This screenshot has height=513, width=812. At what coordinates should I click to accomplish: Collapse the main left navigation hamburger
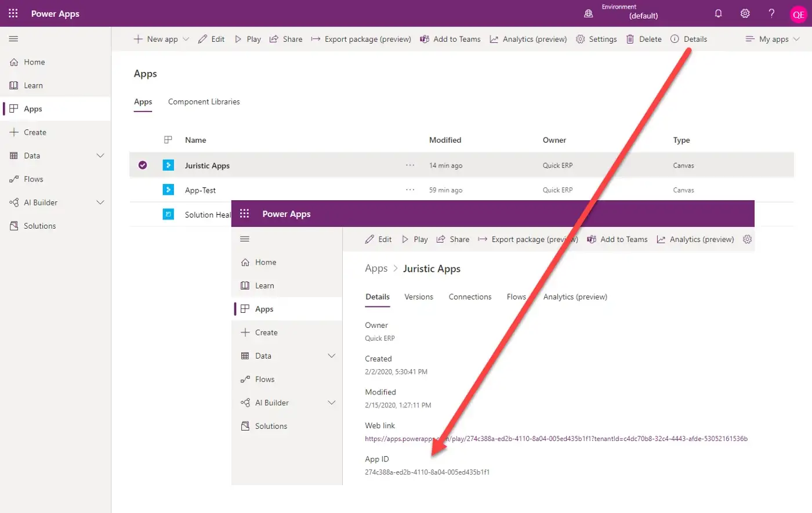click(x=13, y=39)
